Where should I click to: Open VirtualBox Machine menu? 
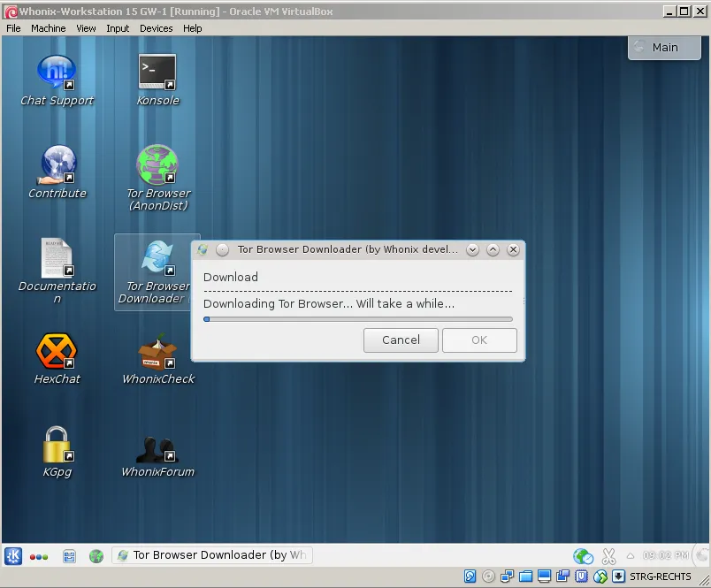(48, 28)
